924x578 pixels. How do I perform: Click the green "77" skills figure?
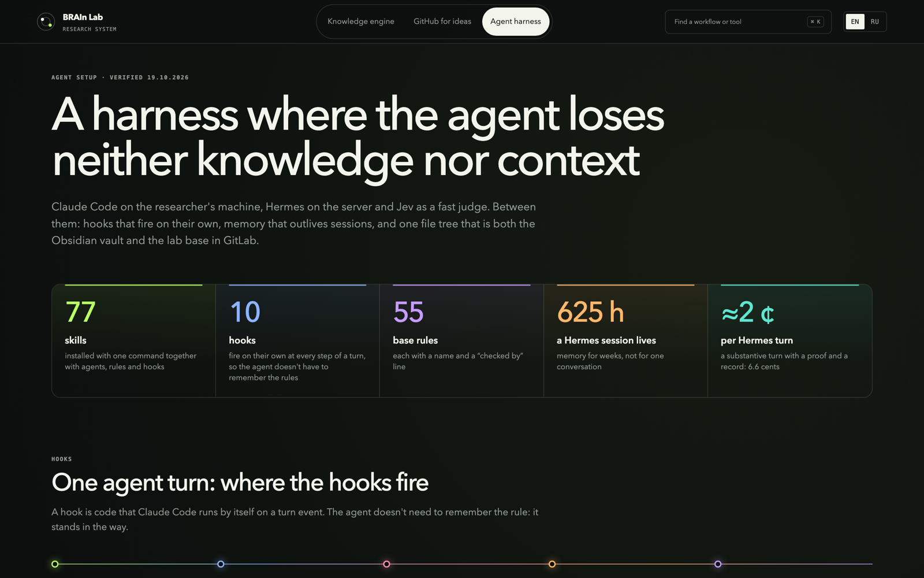[80, 312]
